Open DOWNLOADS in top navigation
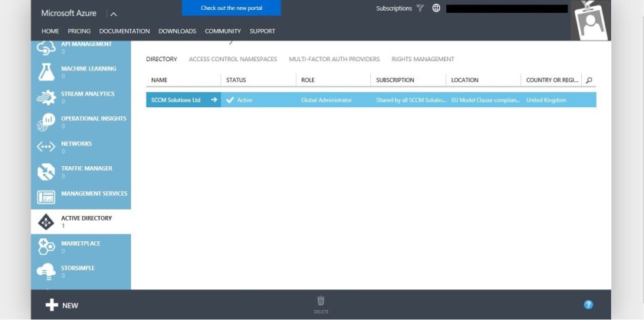 pyautogui.click(x=177, y=31)
